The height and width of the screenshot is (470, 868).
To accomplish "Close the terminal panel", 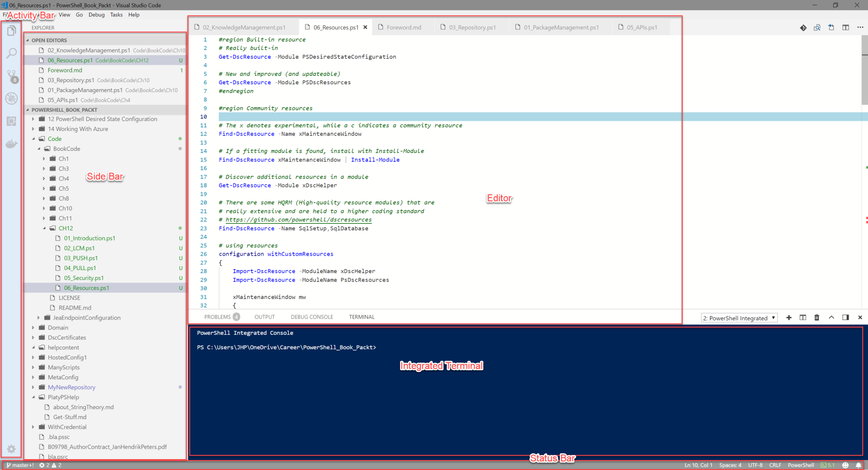I will click(860, 317).
